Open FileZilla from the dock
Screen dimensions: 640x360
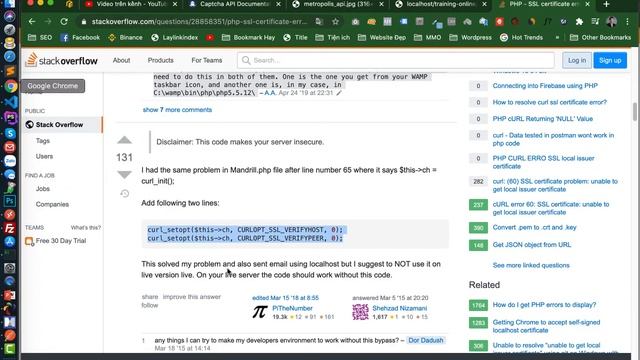point(10,228)
